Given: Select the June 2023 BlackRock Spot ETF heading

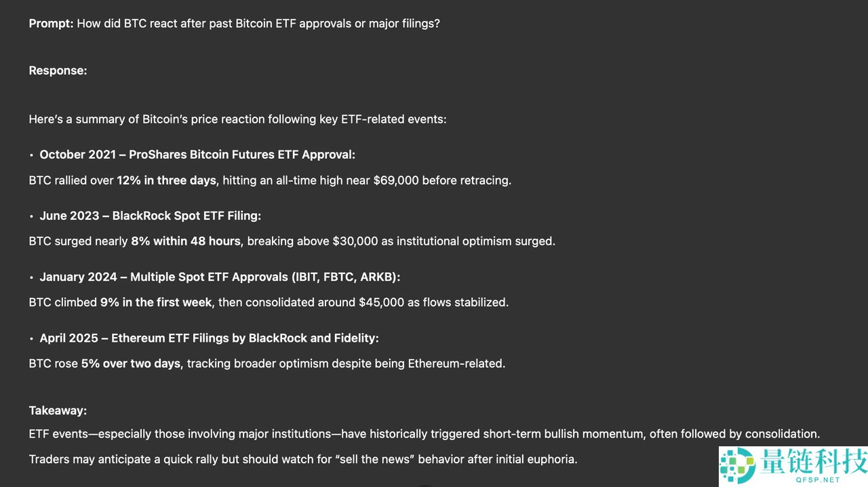Looking at the screenshot, I should tap(150, 216).
